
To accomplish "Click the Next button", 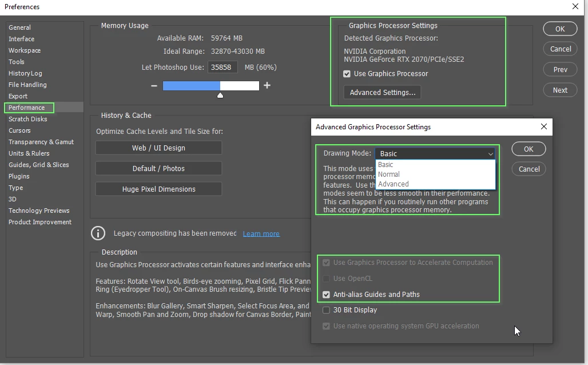I will (560, 90).
